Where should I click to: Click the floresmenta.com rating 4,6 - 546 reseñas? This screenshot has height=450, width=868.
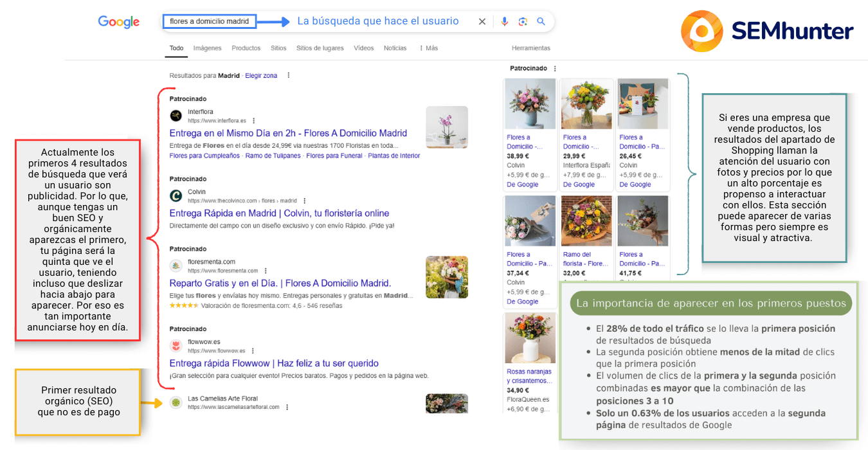(256, 306)
